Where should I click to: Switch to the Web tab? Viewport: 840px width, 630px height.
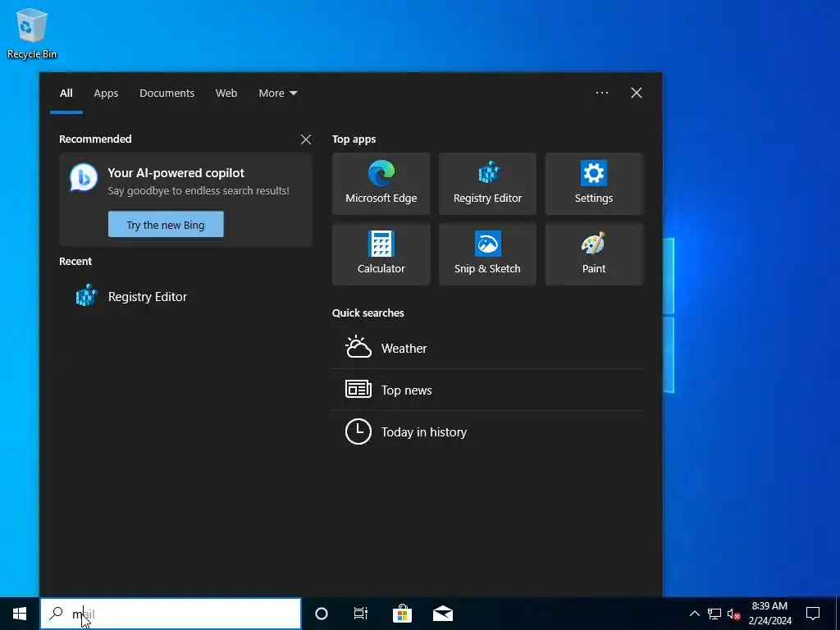click(226, 94)
